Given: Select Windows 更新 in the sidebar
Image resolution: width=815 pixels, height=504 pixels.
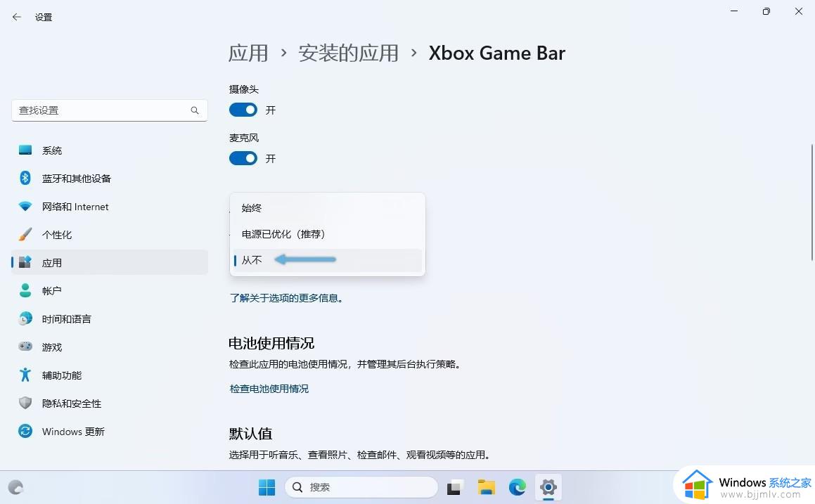Looking at the screenshot, I should tap(110, 432).
